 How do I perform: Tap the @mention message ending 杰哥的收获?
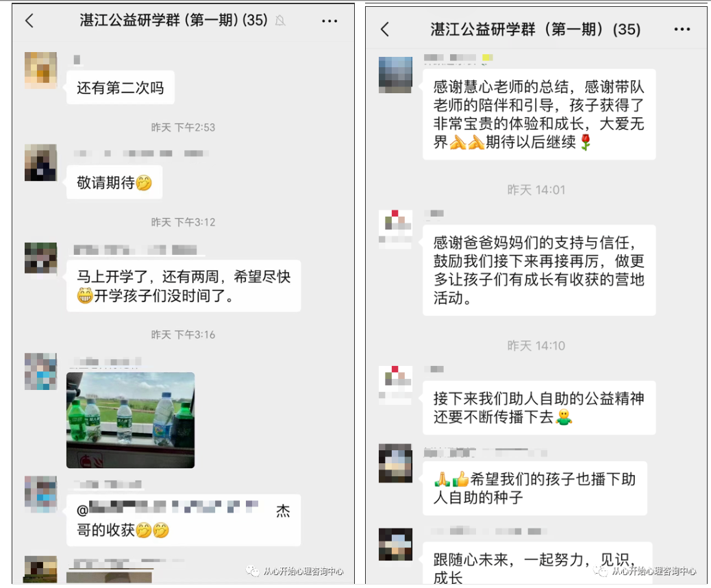184,520
